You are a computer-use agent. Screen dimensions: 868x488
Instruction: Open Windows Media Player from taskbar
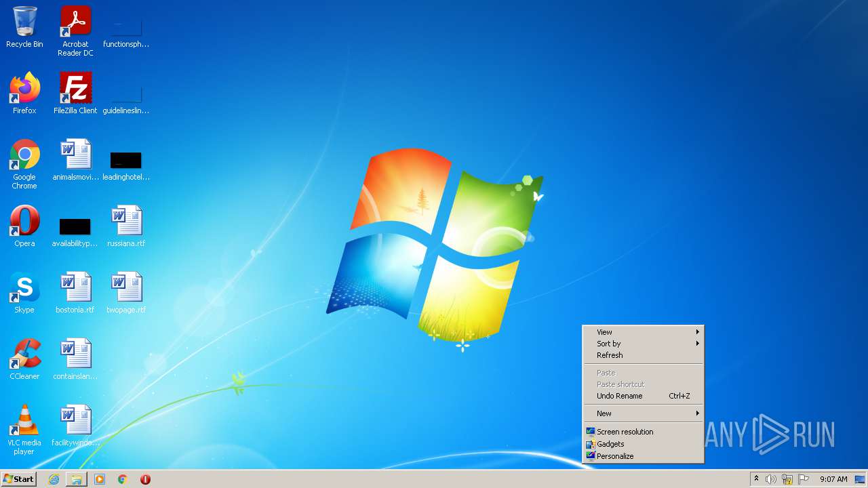coord(100,479)
